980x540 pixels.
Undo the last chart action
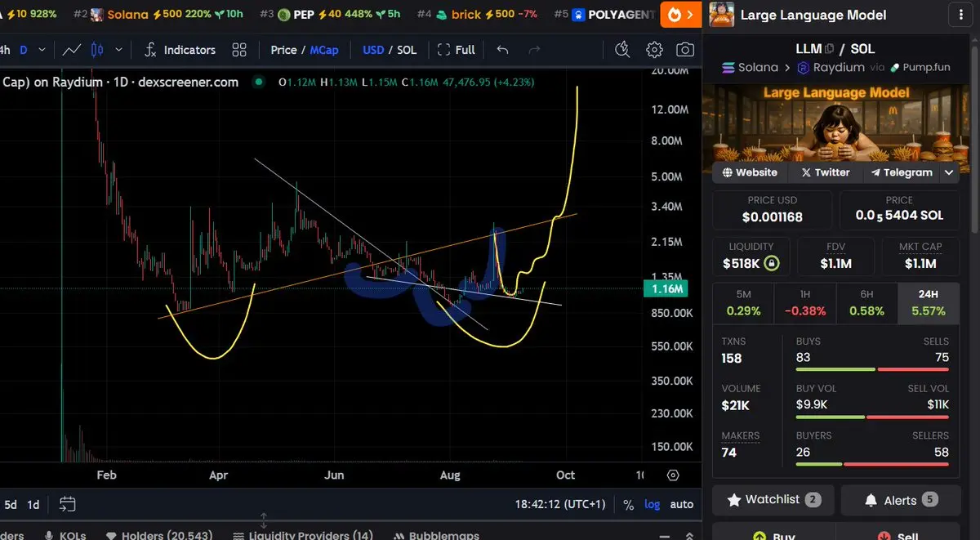502,50
